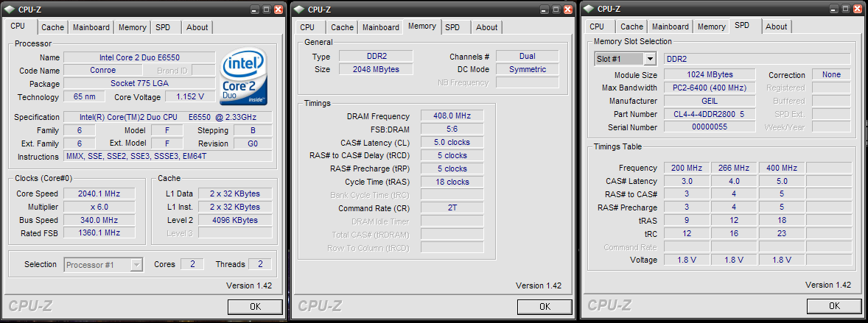Click Correction value None

point(831,74)
